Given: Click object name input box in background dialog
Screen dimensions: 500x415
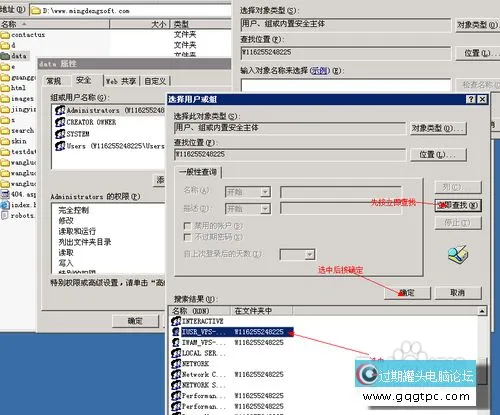Looking at the screenshot, I should 346,85.
